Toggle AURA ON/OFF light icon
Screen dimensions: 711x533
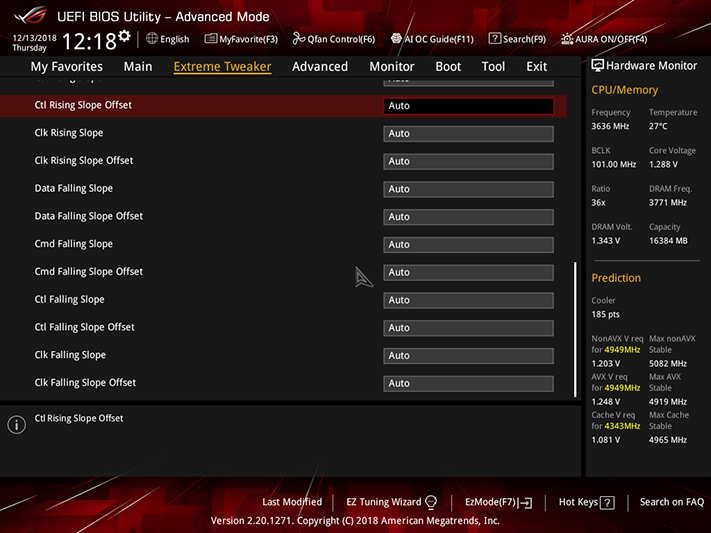pyautogui.click(x=567, y=39)
